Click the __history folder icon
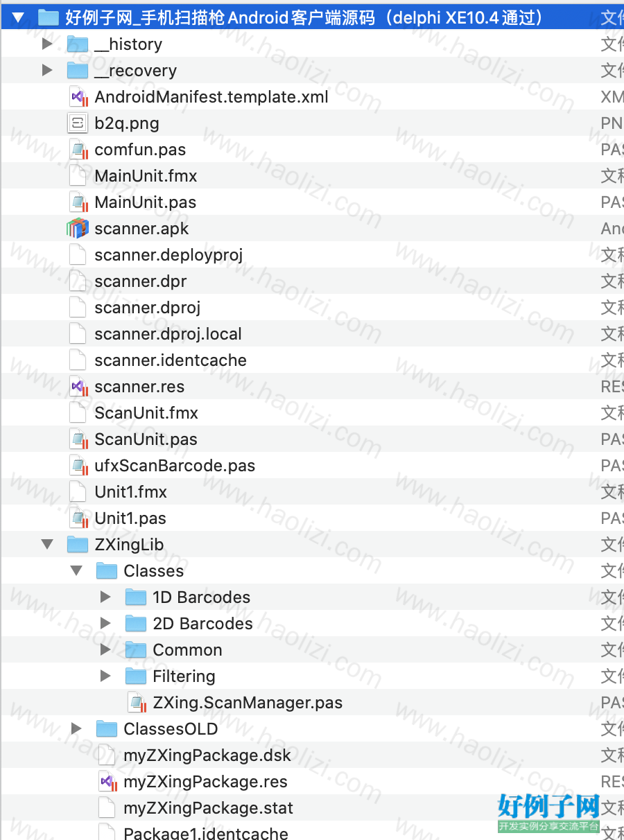Screen dimensions: 624x840 coord(78,44)
